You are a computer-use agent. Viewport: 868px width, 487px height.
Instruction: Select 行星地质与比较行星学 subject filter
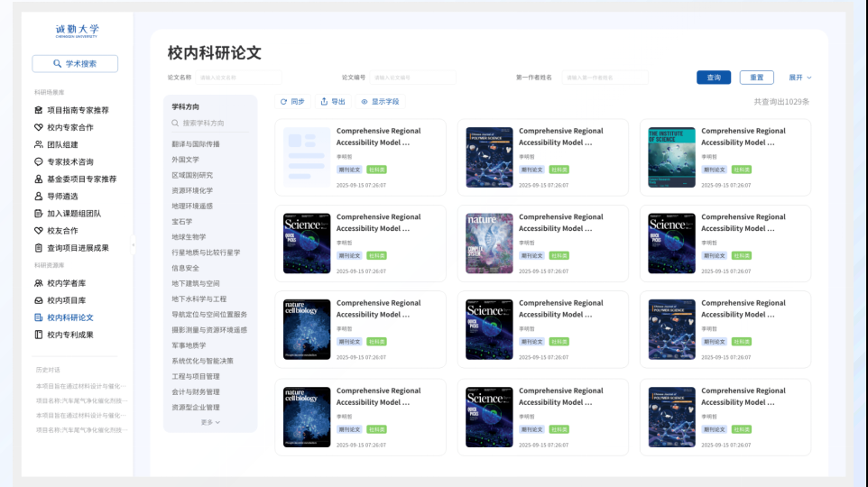tap(206, 253)
